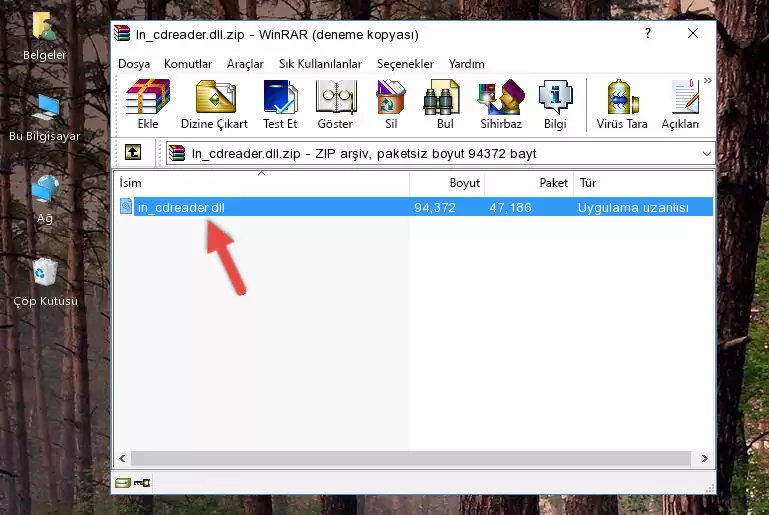Click the horizontal scrollbar track
This screenshot has height=515, width=769.
[x=411, y=459]
